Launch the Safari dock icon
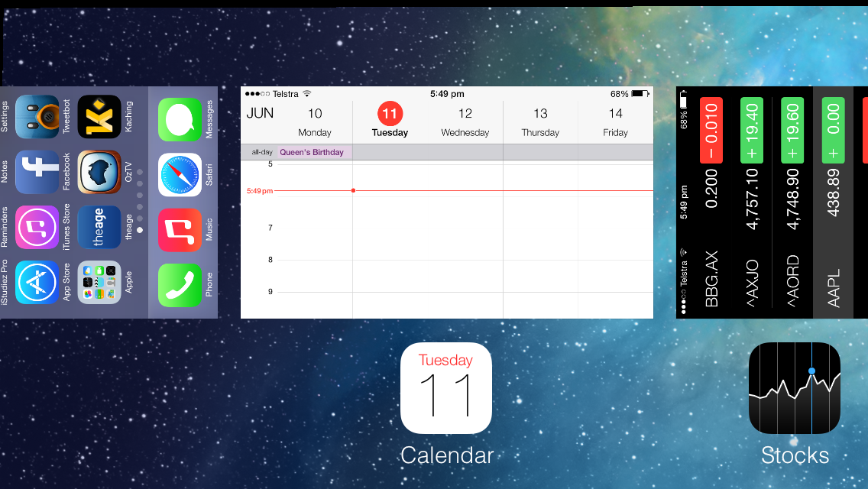Screen dimensions: 868x489 coord(180,175)
